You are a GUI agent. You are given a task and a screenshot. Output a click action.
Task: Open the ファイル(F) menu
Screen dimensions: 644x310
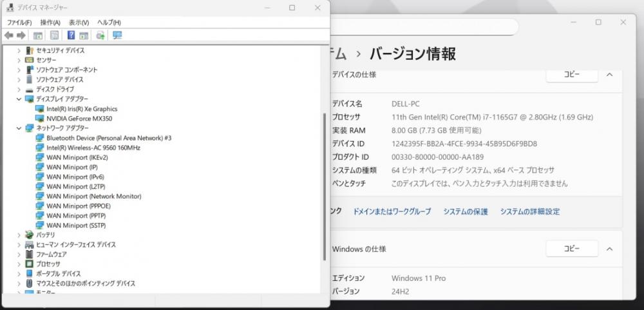pos(19,23)
